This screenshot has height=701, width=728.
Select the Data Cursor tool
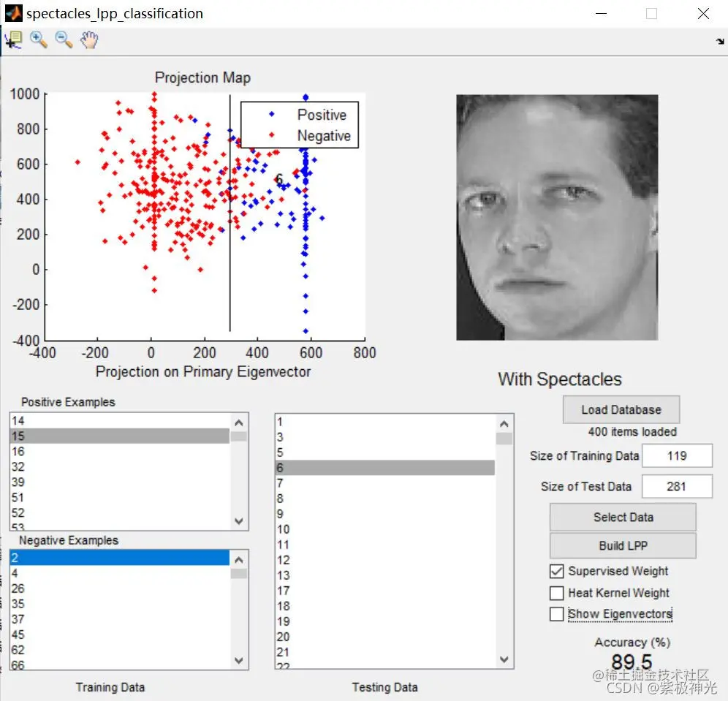[14, 40]
